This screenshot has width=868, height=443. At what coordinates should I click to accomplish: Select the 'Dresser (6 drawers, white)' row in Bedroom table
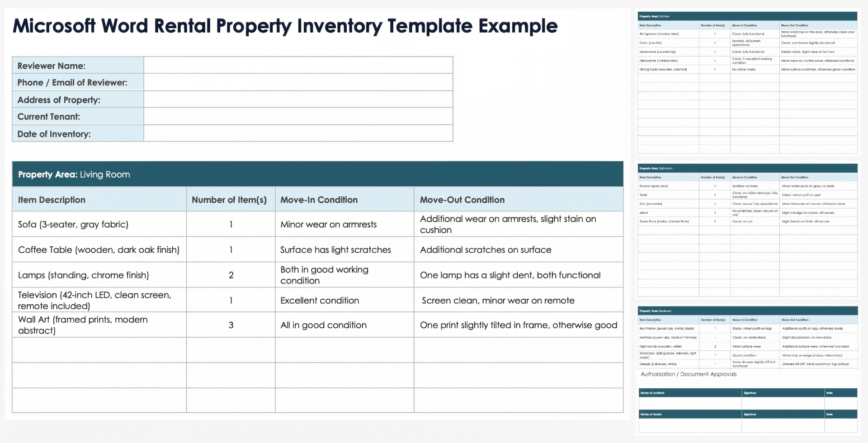pos(747,364)
